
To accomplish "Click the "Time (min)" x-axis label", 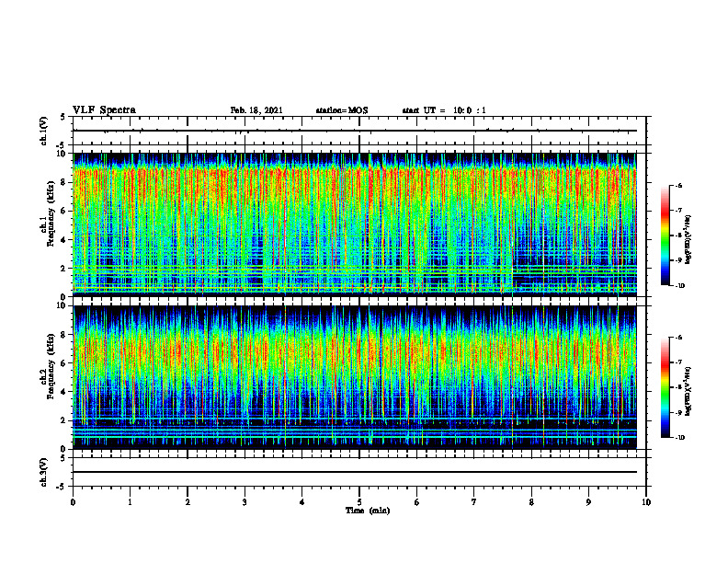I will (368, 511).
